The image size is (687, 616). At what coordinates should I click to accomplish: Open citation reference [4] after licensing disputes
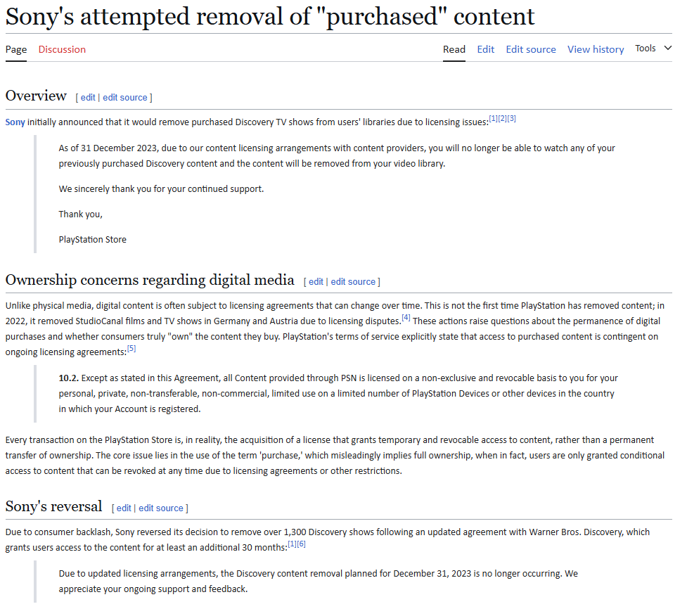coord(406,318)
